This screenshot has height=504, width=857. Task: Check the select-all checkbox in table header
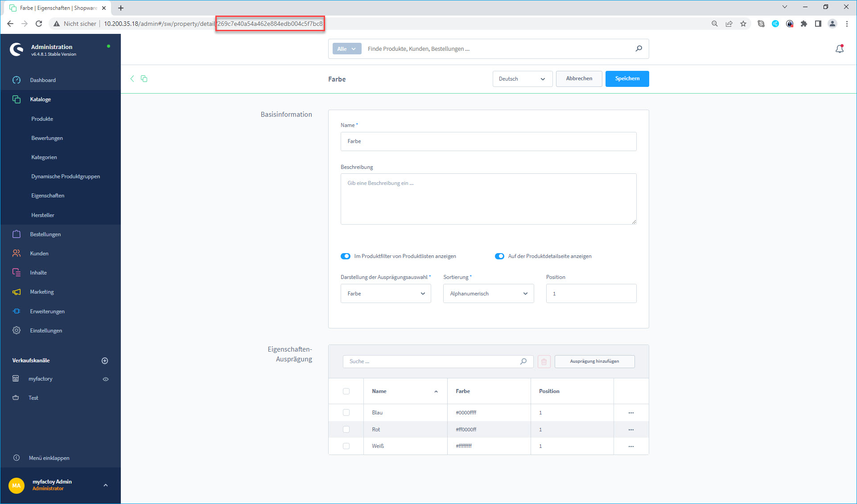346,391
